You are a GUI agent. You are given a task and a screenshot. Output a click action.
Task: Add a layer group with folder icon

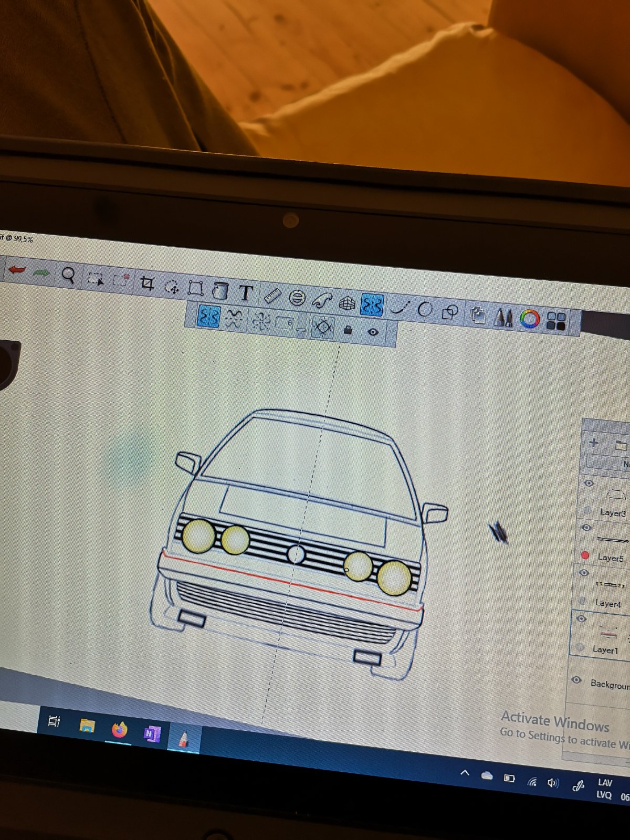621,446
